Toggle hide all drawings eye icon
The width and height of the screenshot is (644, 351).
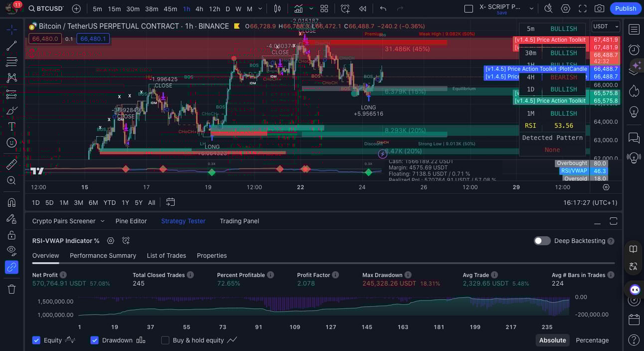click(11, 251)
